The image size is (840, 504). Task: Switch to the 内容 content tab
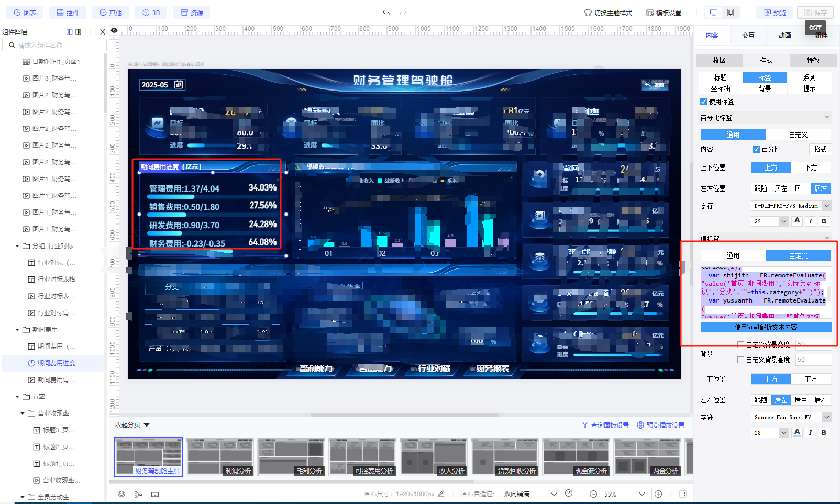[712, 36]
